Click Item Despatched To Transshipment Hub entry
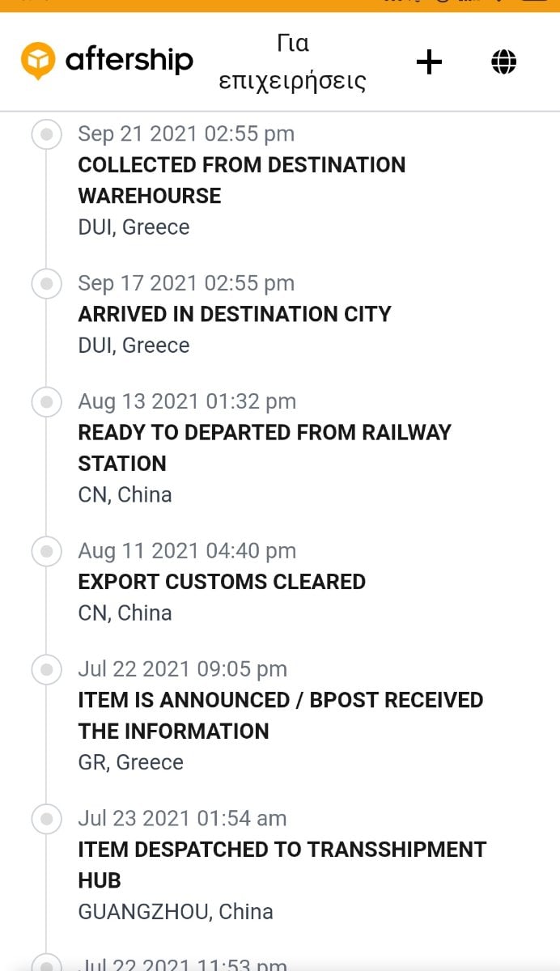This screenshot has width=560, height=971. click(x=282, y=864)
